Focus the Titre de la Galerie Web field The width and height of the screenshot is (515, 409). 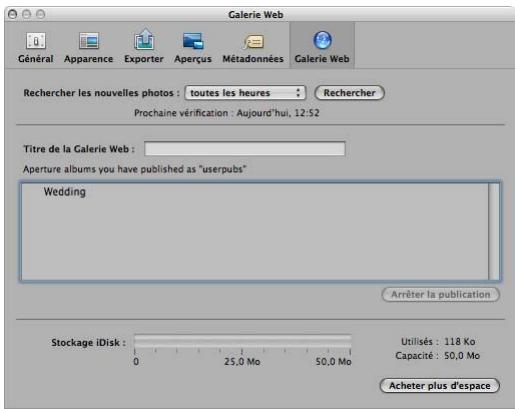(245, 148)
